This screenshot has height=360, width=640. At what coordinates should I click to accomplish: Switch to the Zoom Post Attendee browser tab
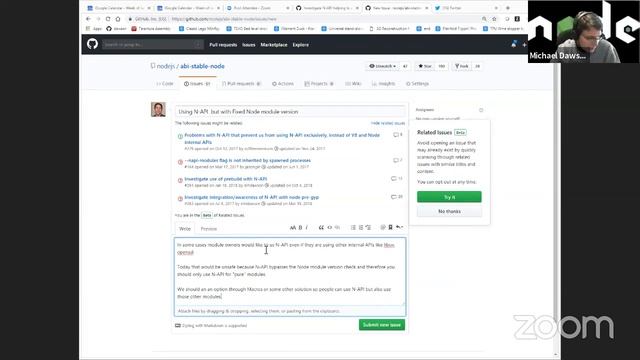click(258, 8)
